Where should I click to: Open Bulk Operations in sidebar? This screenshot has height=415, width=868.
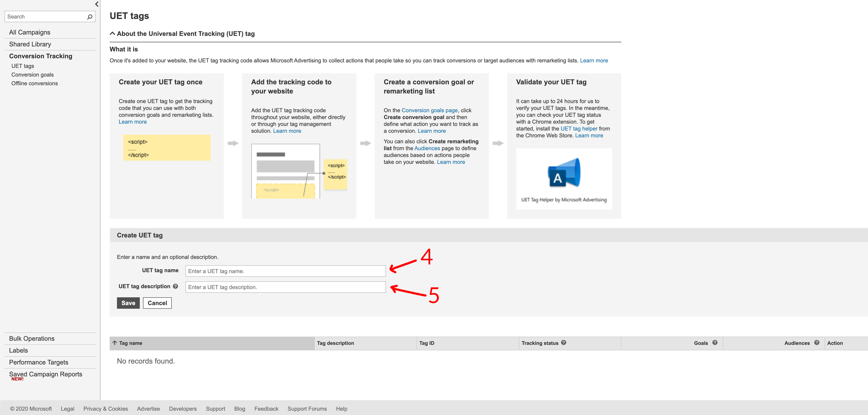point(32,338)
